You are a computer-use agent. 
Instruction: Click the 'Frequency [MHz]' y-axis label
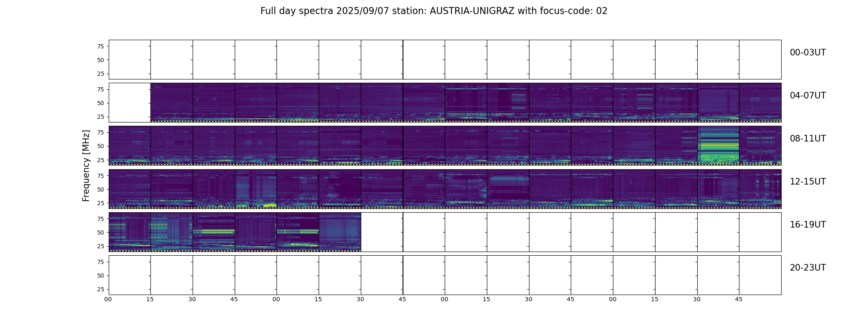point(86,165)
